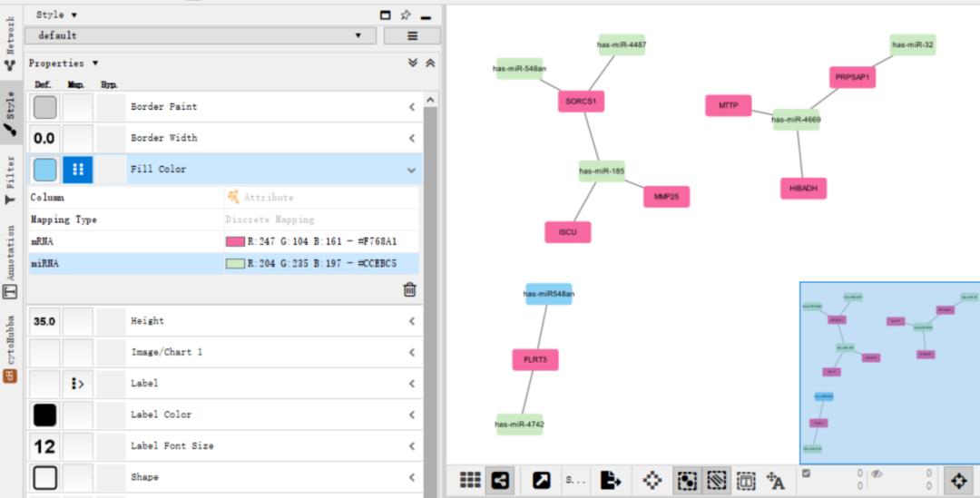Select the miRNA mapping row
The height and width of the screenshot is (498, 980).
pos(224,264)
